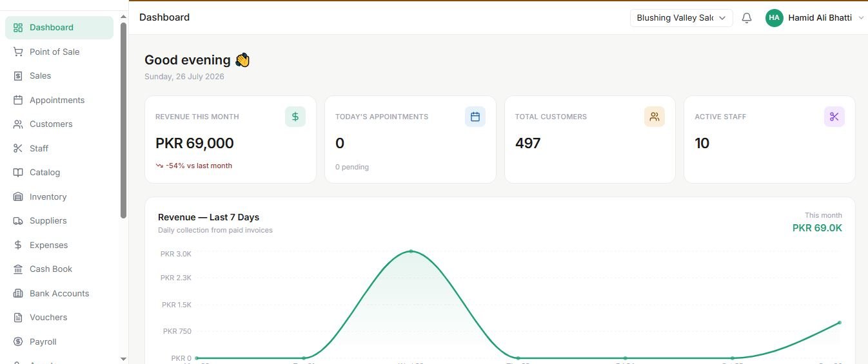Open Catalog menu item
The image size is (868, 364).
pos(59,173)
